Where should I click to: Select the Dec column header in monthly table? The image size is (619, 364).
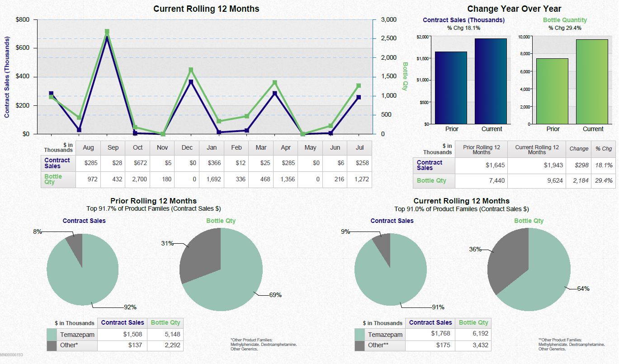click(186, 148)
